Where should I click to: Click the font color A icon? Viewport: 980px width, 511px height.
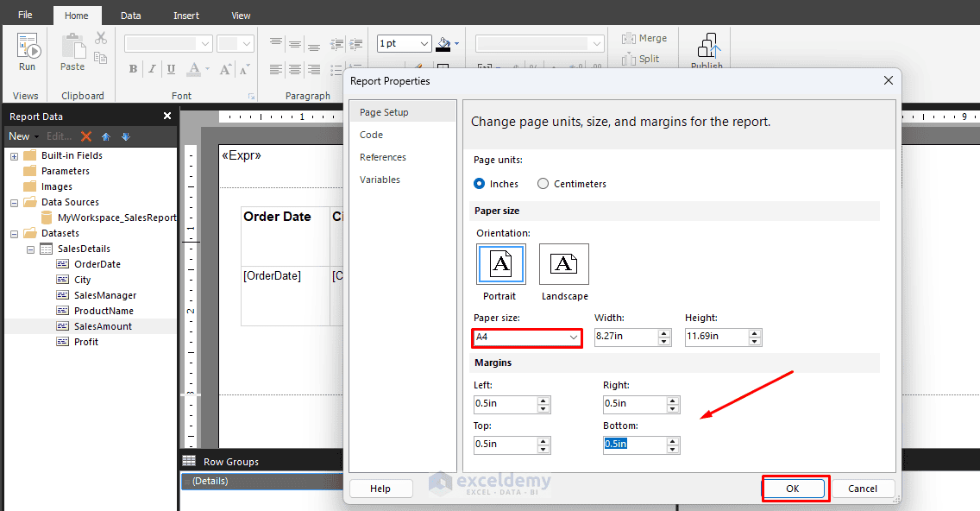point(194,69)
